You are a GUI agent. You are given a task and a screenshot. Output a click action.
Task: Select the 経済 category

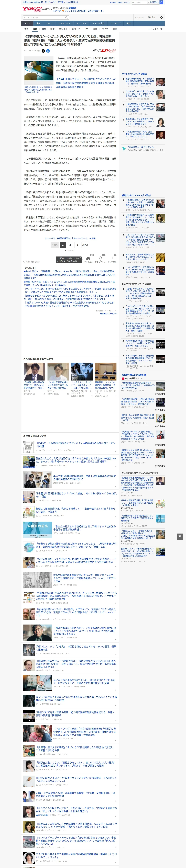pos(52,29)
